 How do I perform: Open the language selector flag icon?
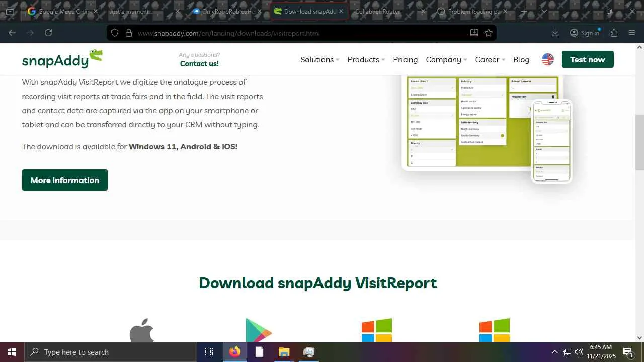(548, 59)
